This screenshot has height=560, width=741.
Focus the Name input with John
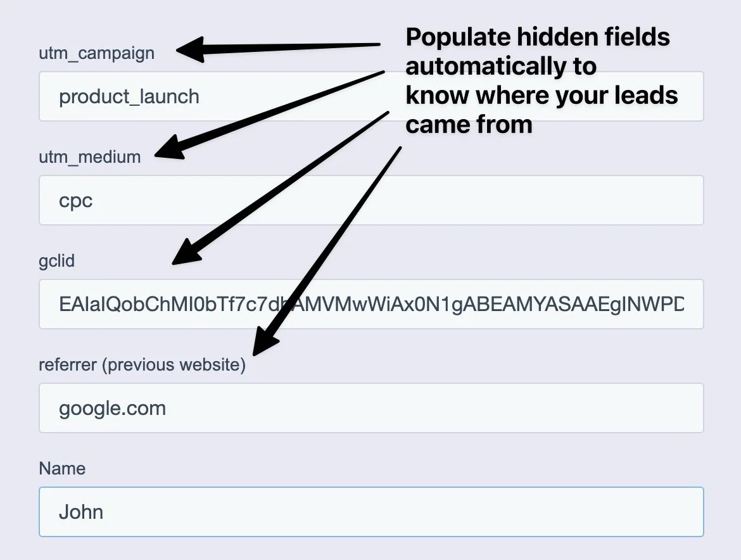[x=371, y=512]
